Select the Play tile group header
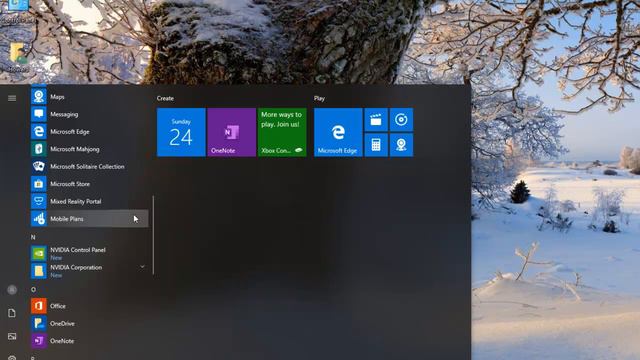Image resolution: width=640 pixels, height=360 pixels. pos(319,98)
